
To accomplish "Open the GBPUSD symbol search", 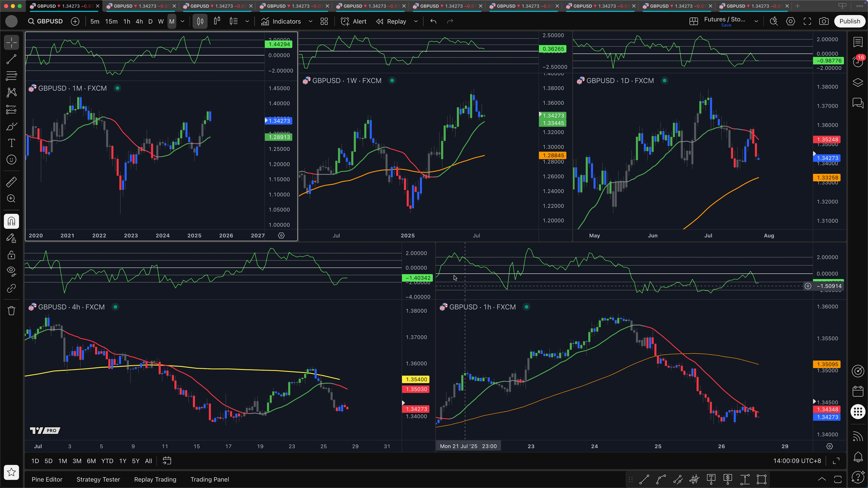I will pyautogui.click(x=45, y=21).
